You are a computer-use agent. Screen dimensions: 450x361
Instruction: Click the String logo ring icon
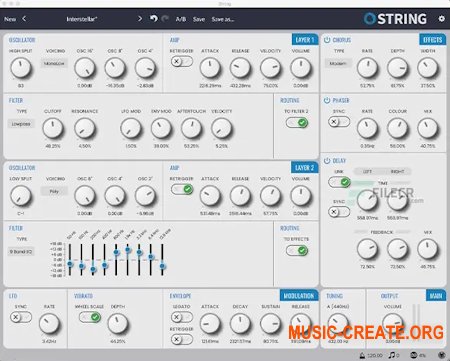(x=369, y=19)
